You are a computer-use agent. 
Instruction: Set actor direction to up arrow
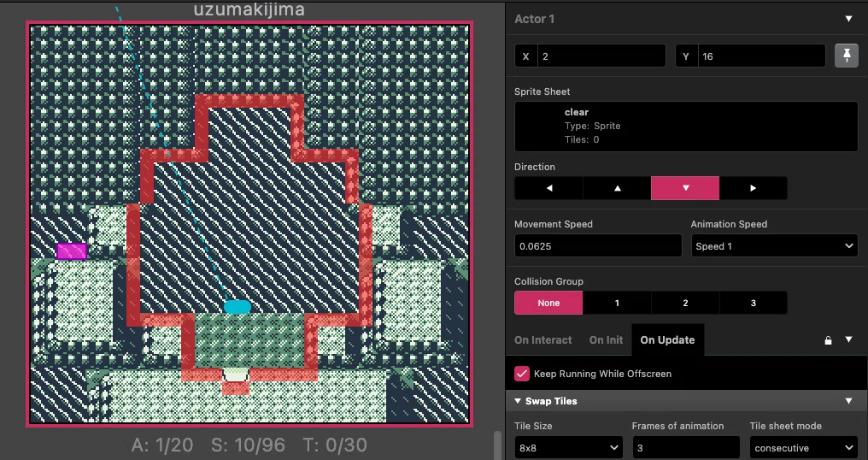[617, 188]
